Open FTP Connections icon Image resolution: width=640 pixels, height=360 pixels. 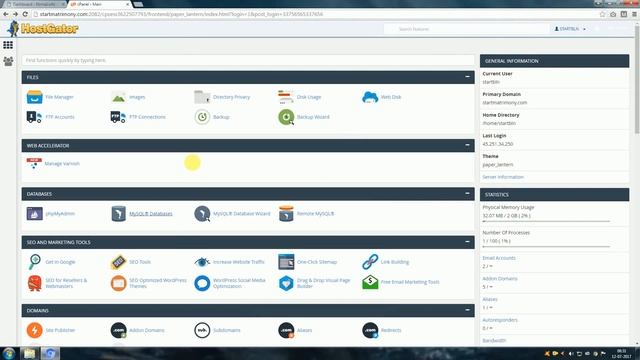click(x=118, y=117)
